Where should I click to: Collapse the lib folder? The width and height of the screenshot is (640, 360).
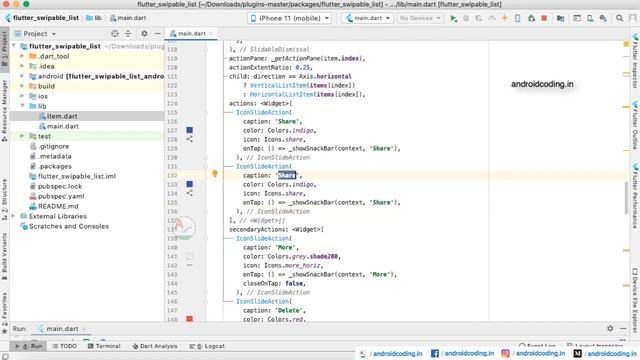click(x=22, y=106)
